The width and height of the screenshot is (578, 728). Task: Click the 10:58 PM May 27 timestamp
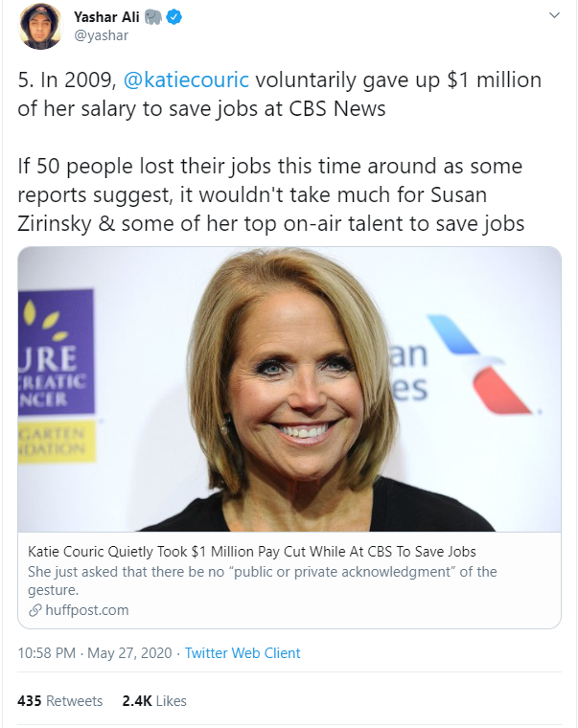tap(95, 653)
